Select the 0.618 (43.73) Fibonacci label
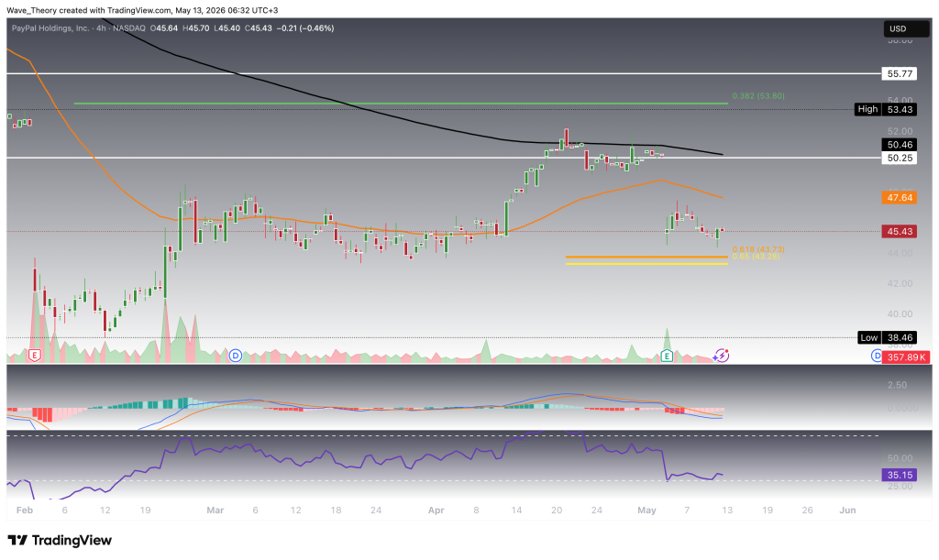This screenshot has width=939, height=560. click(x=758, y=249)
